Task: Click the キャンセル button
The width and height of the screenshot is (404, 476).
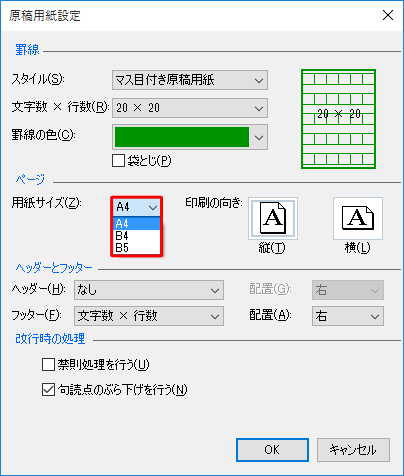Action: [x=353, y=450]
